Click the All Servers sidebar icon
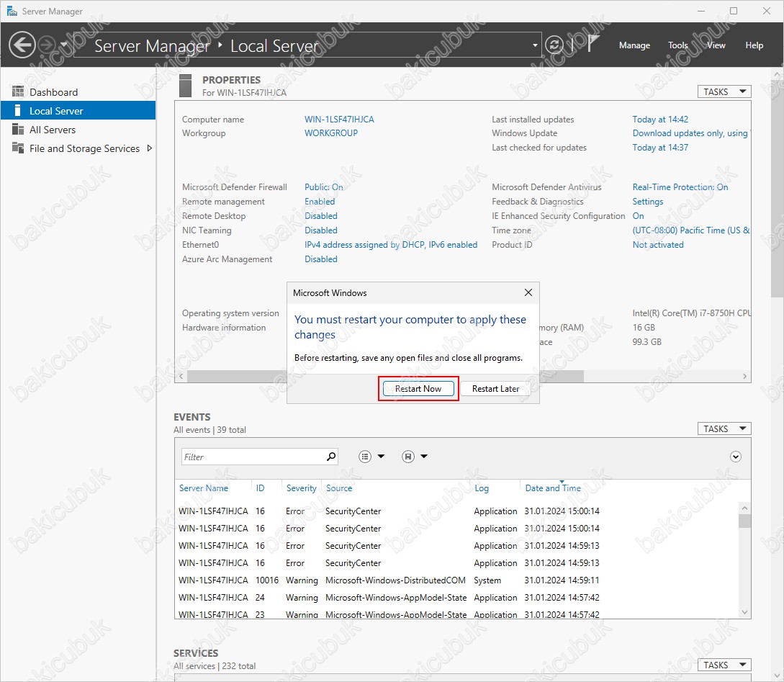The width and height of the screenshot is (784, 682). 17,130
